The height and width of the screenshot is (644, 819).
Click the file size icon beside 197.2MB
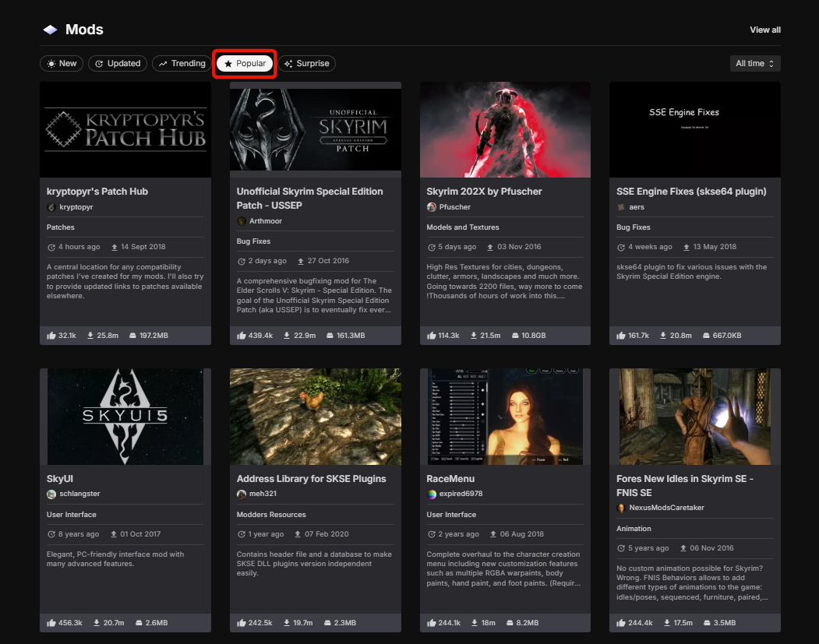(x=132, y=336)
